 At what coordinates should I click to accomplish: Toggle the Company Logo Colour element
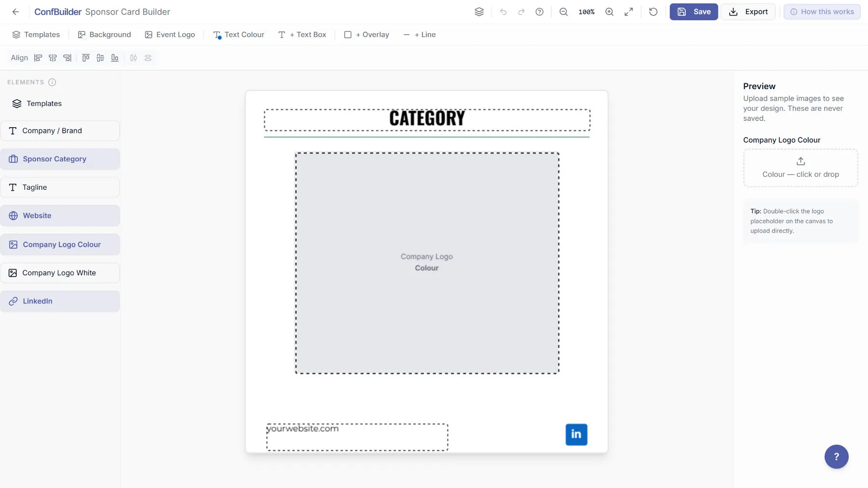tap(60, 245)
